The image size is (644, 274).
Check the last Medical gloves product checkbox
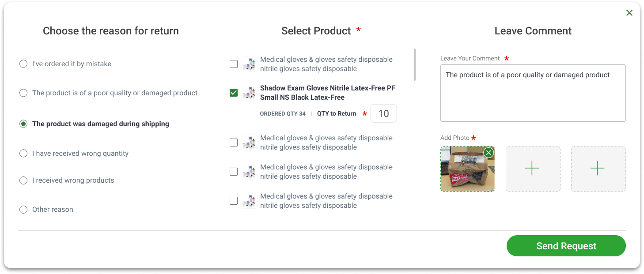pos(234,201)
